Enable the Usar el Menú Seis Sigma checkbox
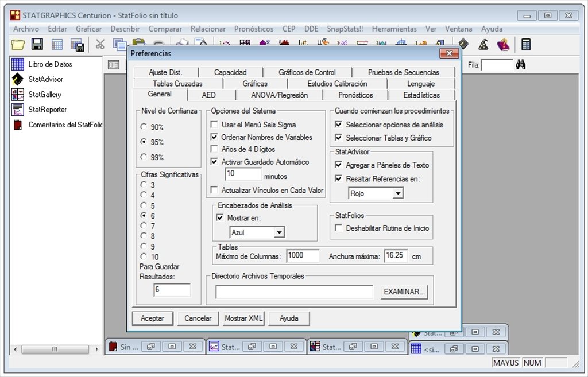 click(215, 125)
